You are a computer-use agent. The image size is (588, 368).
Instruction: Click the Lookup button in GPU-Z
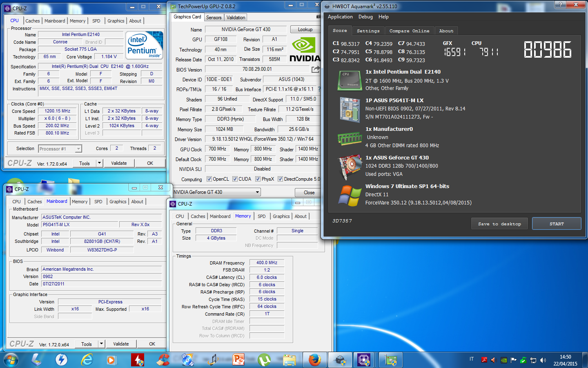pos(305,29)
